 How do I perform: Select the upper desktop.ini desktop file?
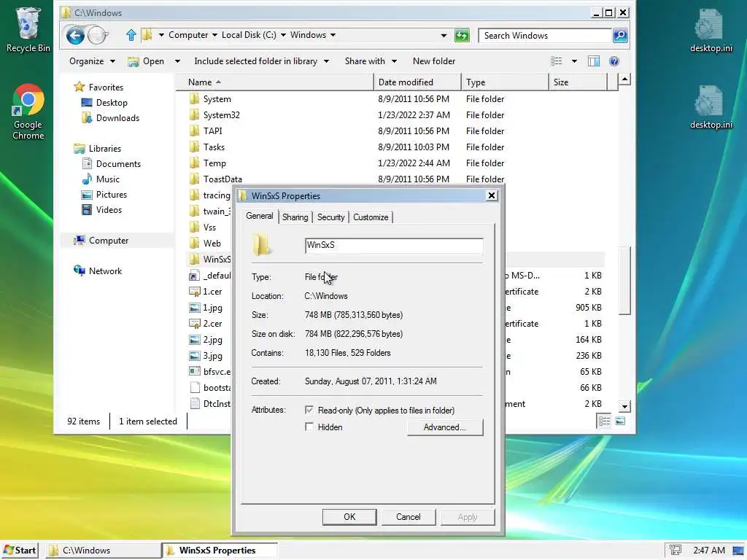pos(711,30)
